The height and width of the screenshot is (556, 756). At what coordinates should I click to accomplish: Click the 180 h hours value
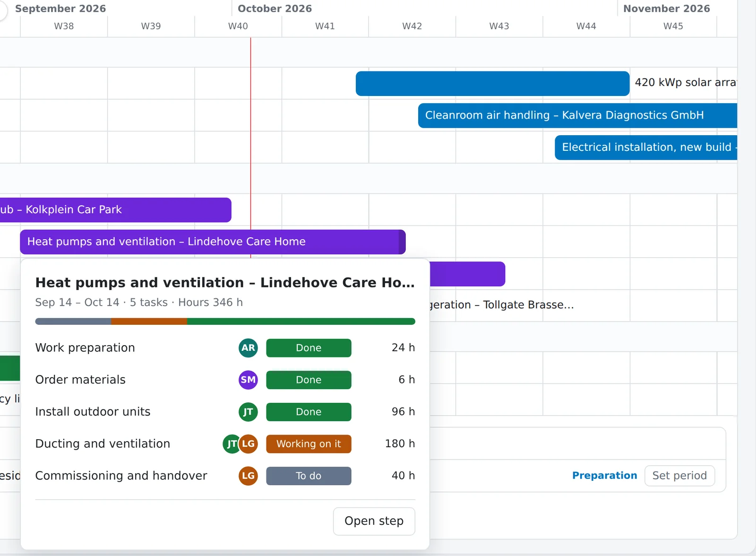coord(400,444)
